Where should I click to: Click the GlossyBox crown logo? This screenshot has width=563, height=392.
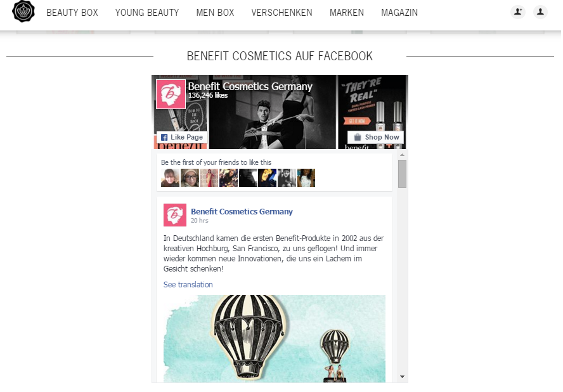coord(23,11)
